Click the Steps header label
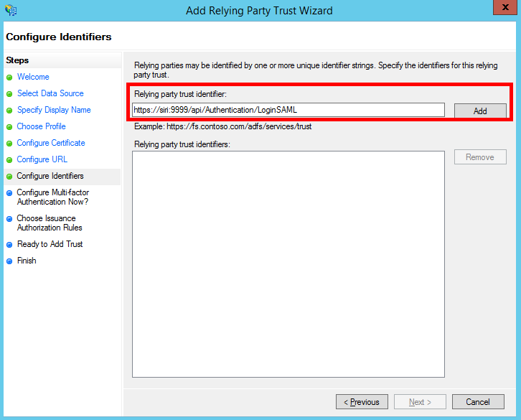 tap(17, 60)
